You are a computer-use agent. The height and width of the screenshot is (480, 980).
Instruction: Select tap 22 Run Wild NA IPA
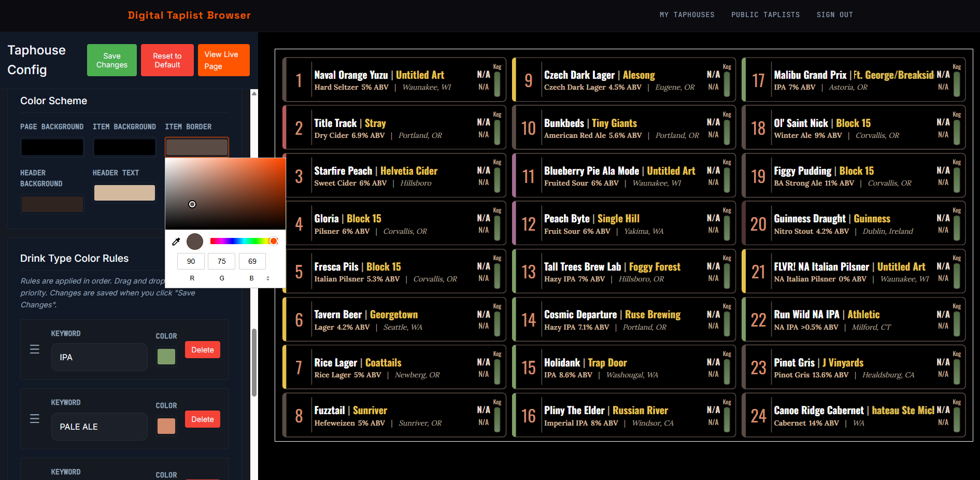tap(854, 319)
